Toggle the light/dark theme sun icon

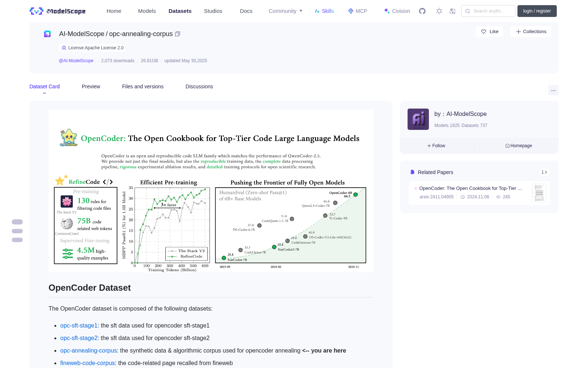(439, 11)
